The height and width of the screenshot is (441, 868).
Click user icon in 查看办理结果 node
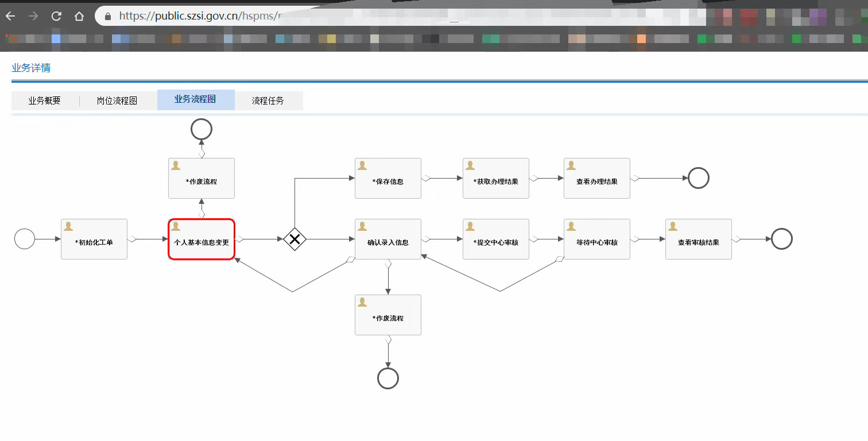[x=571, y=165]
